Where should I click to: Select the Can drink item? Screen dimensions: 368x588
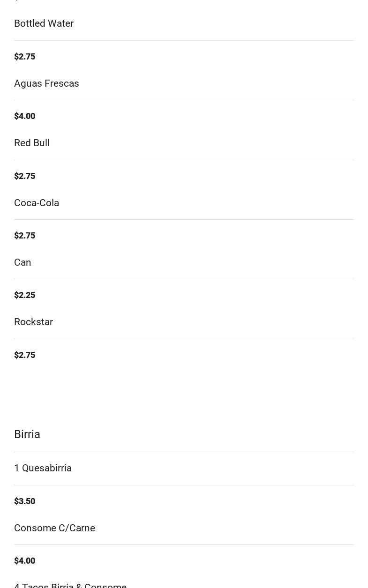(23, 262)
